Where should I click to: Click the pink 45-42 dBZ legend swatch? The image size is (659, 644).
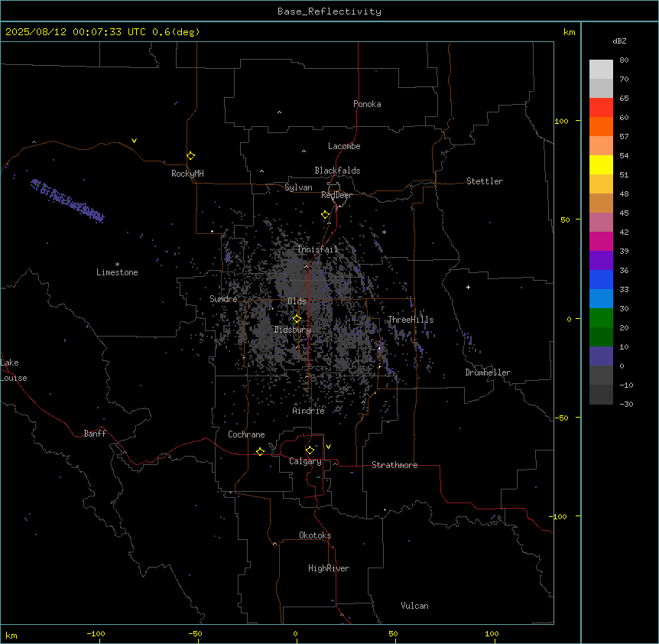tap(601, 223)
